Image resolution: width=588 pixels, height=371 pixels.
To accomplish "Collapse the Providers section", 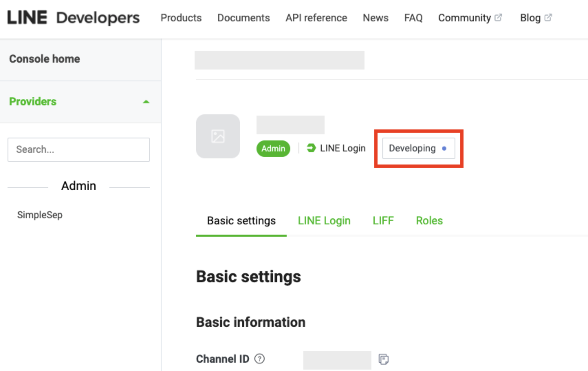I will click(x=80, y=102).
